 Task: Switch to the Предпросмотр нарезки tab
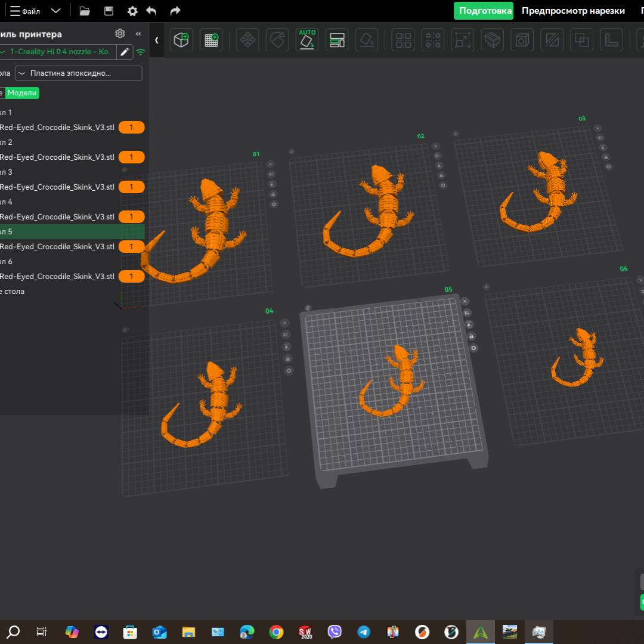[573, 11]
